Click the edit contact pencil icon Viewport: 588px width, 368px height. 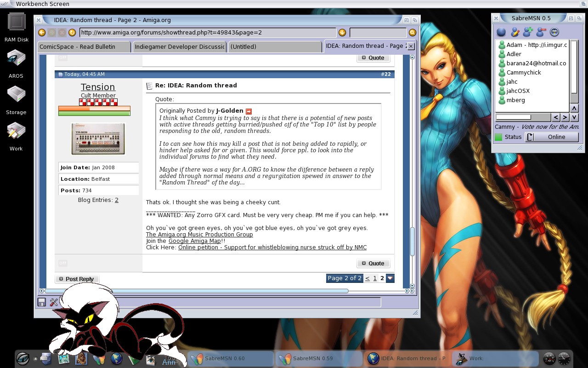515,32
